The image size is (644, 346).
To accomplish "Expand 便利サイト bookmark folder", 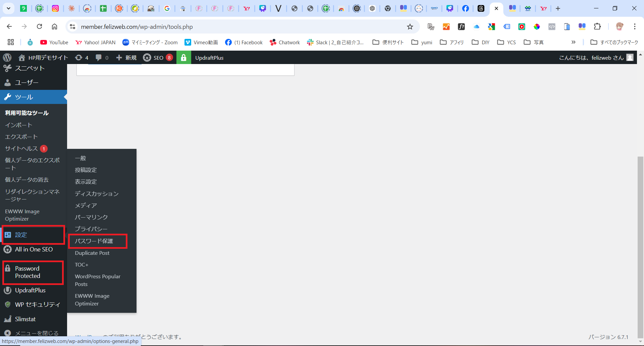I will tap(388, 42).
